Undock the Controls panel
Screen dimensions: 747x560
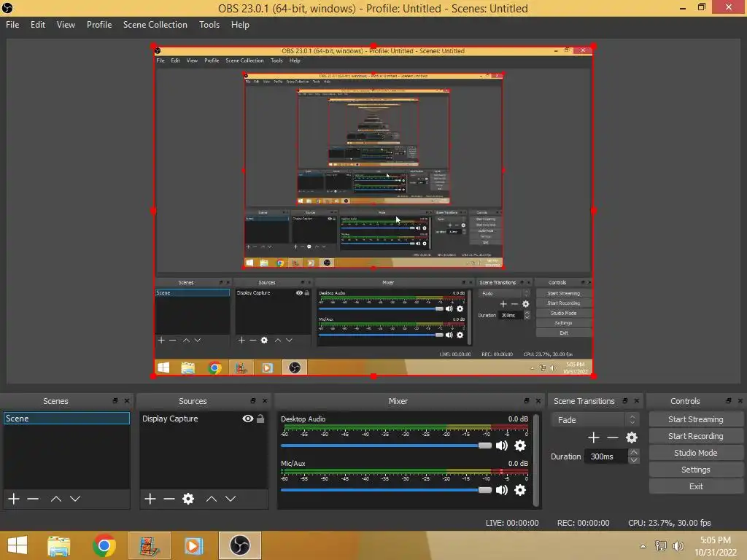(x=729, y=401)
